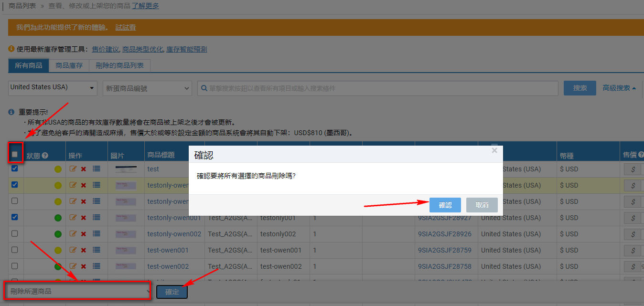Screen dimensions: 644x306
Task: Toggle the select-all checkbox in the table header
Action: tap(15, 154)
